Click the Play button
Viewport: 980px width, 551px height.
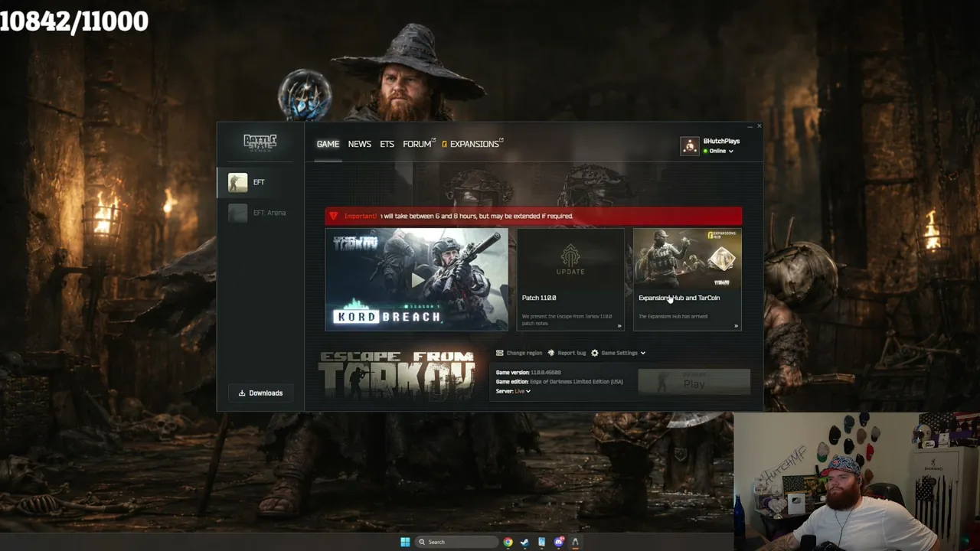click(x=694, y=382)
